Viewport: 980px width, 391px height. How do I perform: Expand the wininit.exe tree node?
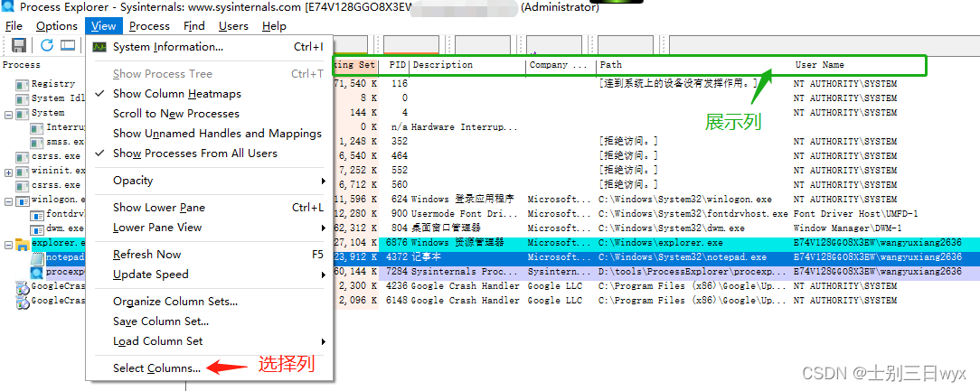click(8, 172)
